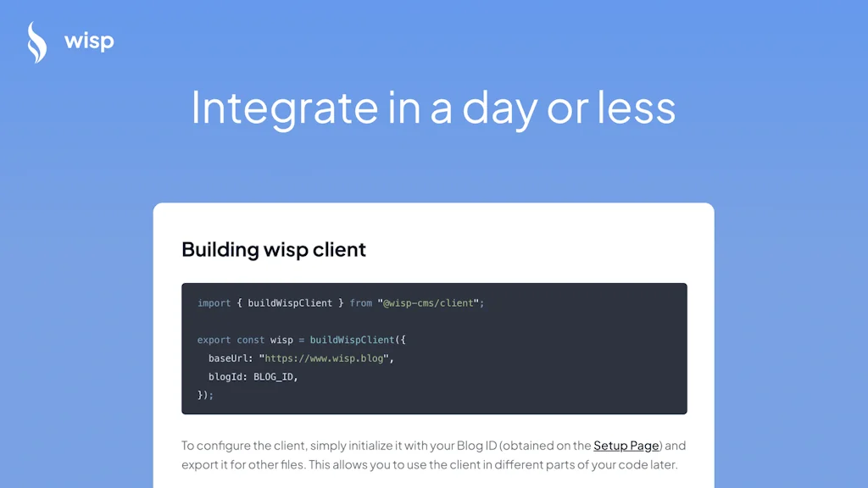Click the from keyword in the import line

362,302
